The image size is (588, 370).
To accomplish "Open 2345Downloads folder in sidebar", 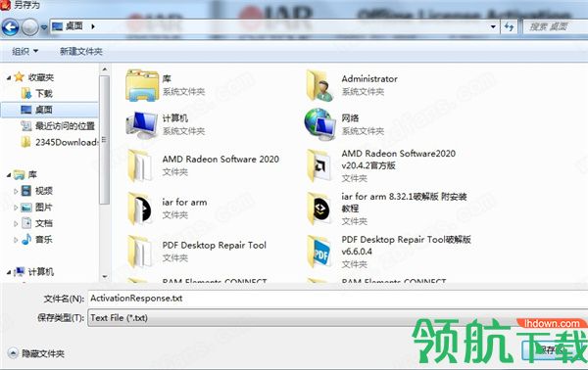I will point(59,142).
